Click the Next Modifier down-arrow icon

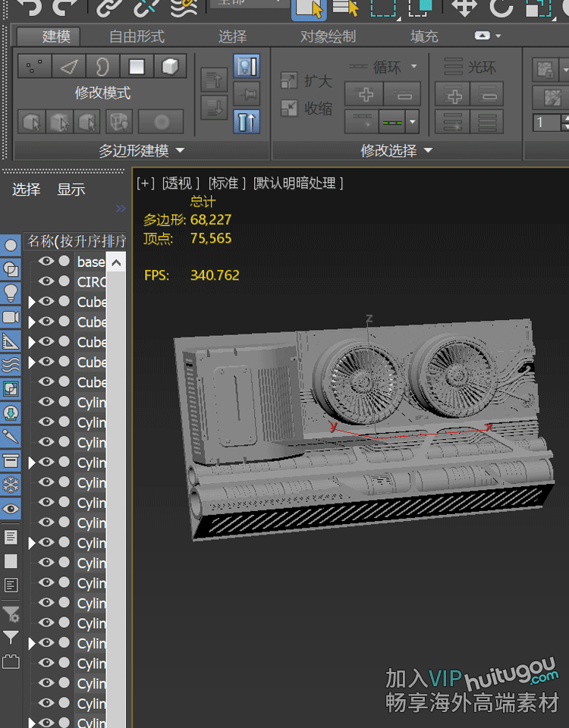point(214,108)
